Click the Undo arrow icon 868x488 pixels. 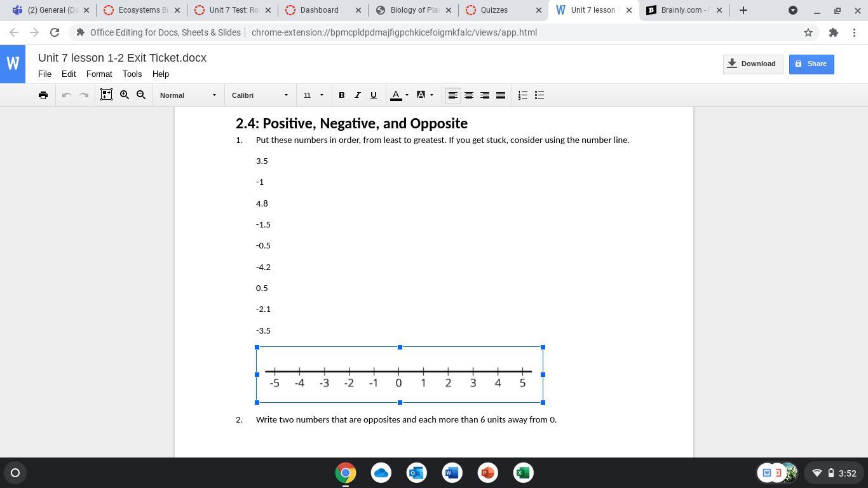[x=66, y=95]
